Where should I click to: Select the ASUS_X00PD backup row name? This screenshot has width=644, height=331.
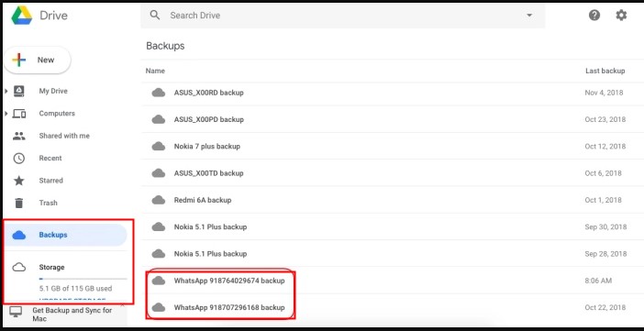(208, 119)
